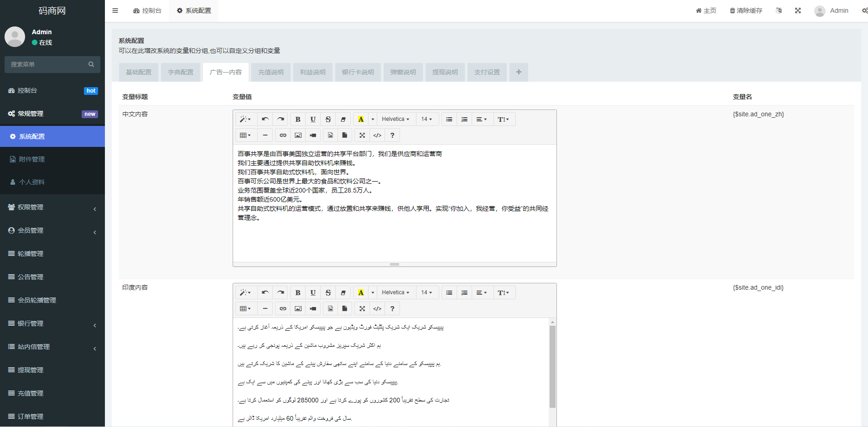The image size is (868, 427).
Task: Click the yellow font color A in the 中文内容 editor
Action: 361,119
